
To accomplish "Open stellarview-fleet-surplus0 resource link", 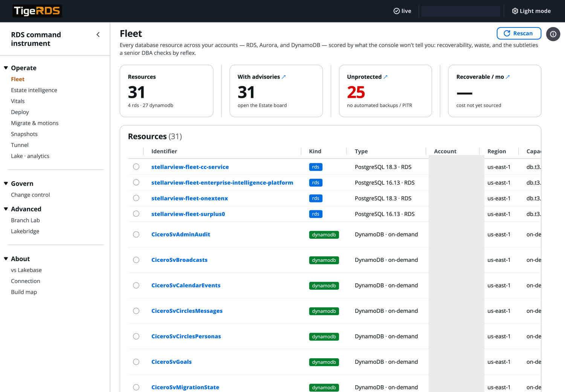I will click(188, 214).
